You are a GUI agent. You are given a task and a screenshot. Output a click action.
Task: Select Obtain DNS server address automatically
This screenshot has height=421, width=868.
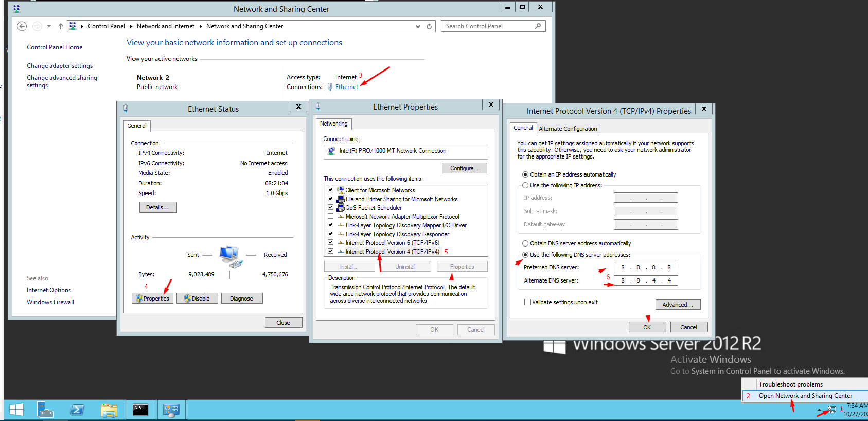(525, 243)
